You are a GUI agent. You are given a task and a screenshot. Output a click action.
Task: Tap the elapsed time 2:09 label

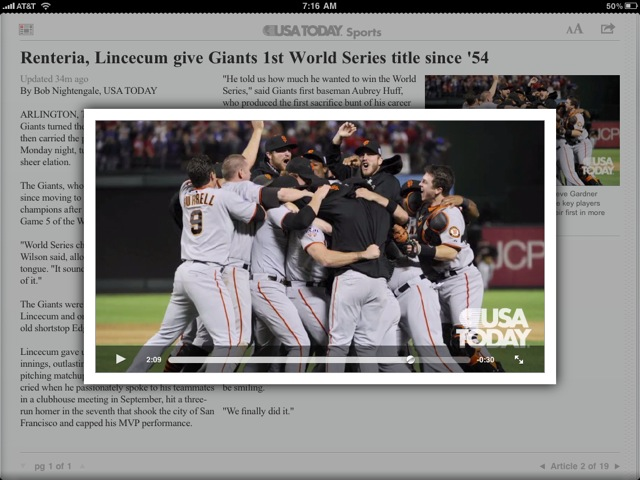(153, 360)
